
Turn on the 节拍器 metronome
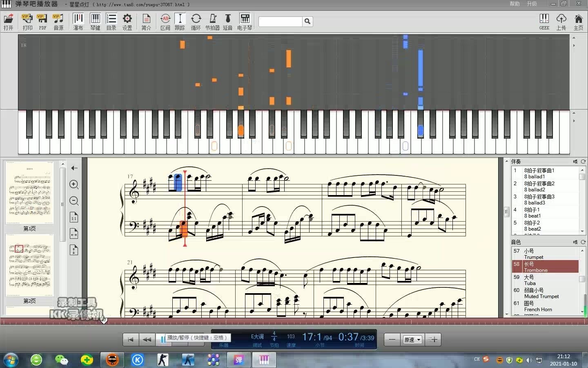(x=212, y=22)
